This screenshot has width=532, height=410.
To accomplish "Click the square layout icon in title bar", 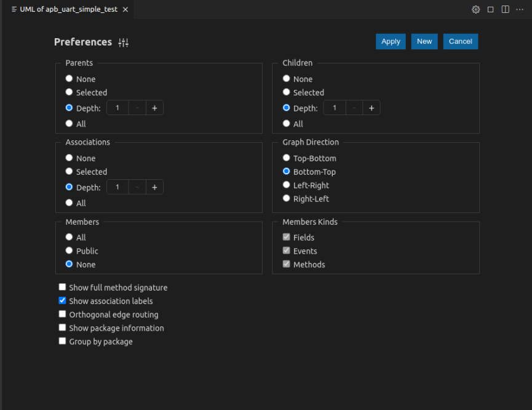I will pyautogui.click(x=489, y=9).
